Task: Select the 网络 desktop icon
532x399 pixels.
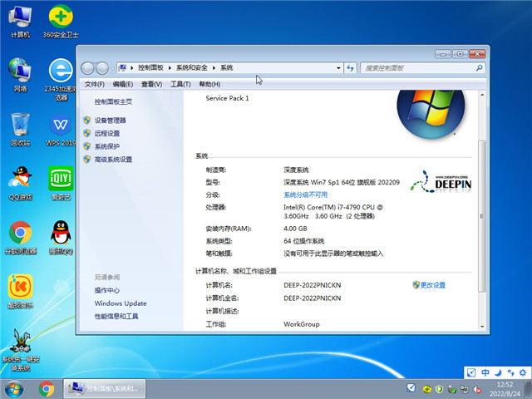Action: 20,76
